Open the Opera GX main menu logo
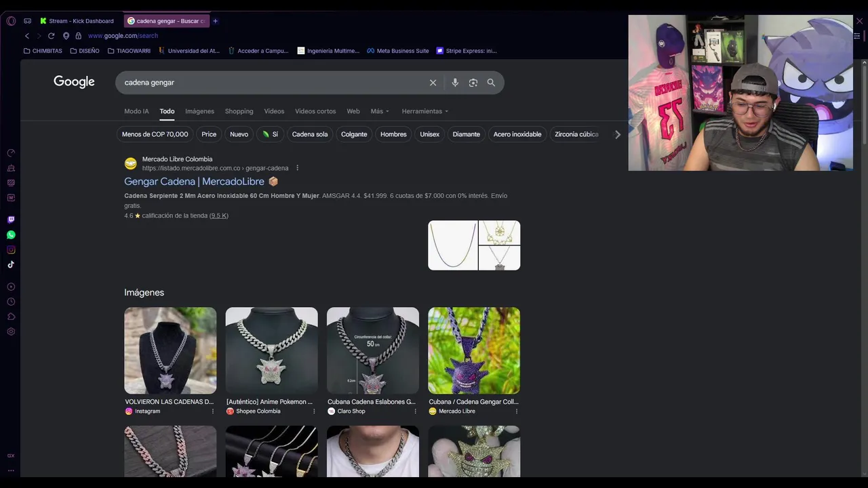The height and width of the screenshot is (488, 868). 11,21
